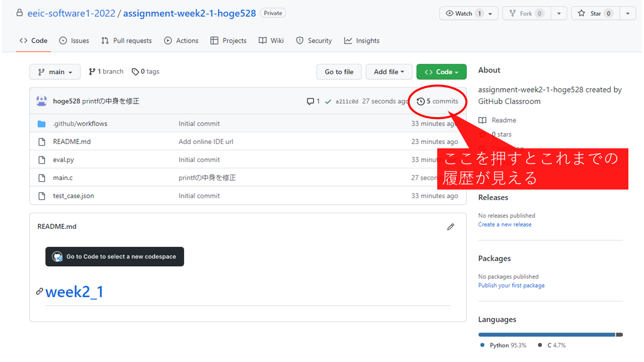
Task: Open the 5 commits history
Action: [437, 101]
